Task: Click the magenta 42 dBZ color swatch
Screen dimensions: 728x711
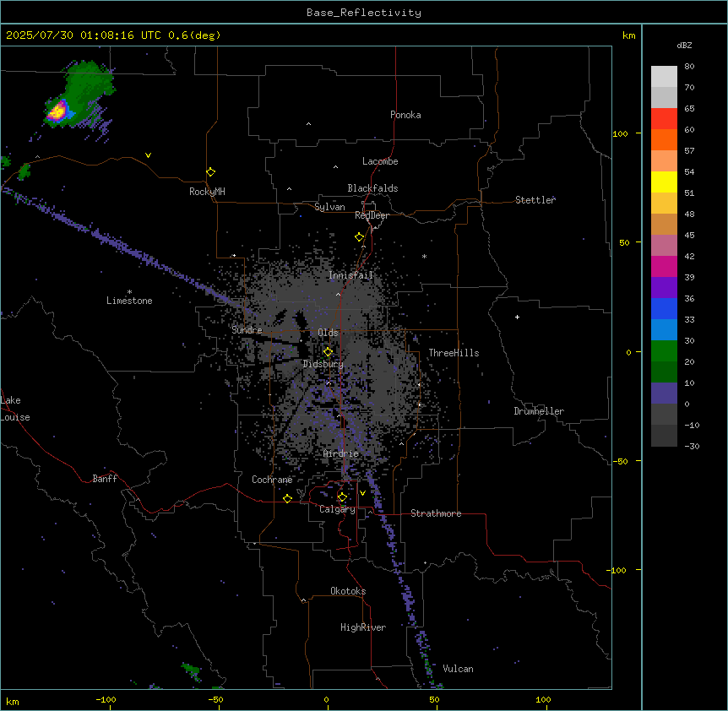Action: click(664, 266)
